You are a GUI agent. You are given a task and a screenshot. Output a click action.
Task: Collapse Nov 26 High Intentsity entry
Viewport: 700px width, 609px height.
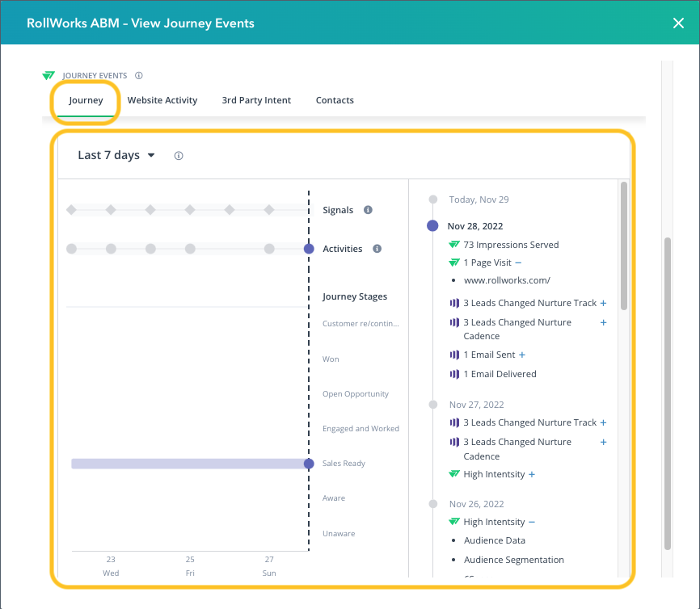tap(532, 522)
